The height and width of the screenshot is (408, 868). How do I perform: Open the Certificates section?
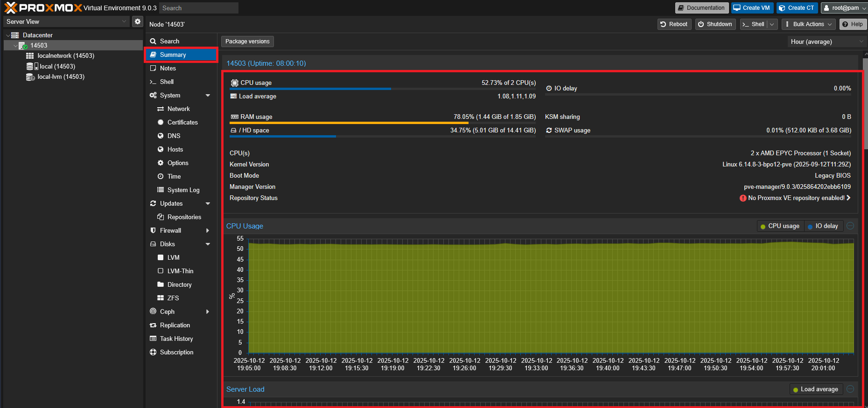pyautogui.click(x=182, y=122)
